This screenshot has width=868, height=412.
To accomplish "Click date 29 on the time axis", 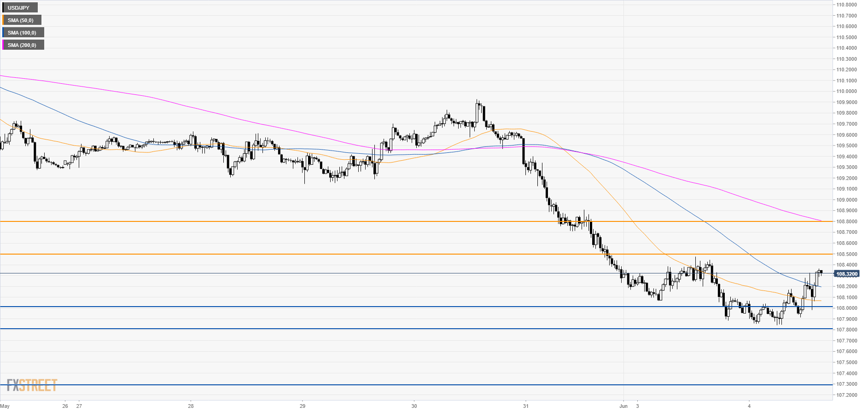I will (303, 406).
